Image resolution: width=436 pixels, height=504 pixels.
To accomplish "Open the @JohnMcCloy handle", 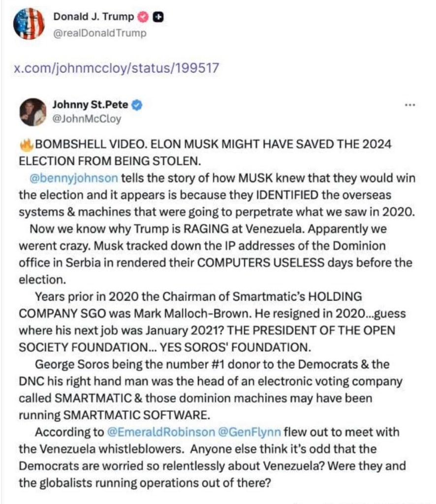I will [x=87, y=119].
